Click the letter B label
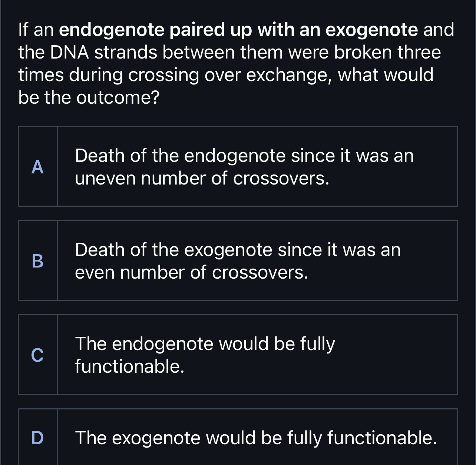Image resolution: width=476 pixels, height=465 pixels. pyautogui.click(x=37, y=262)
